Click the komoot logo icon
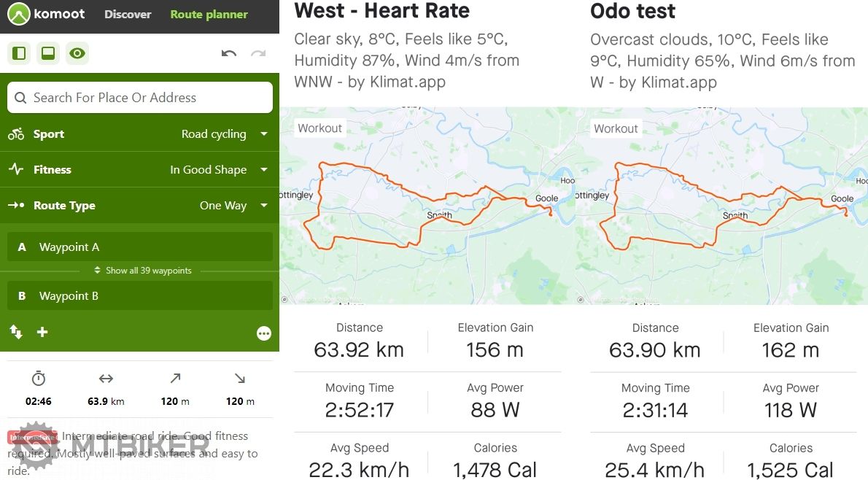 [x=19, y=14]
